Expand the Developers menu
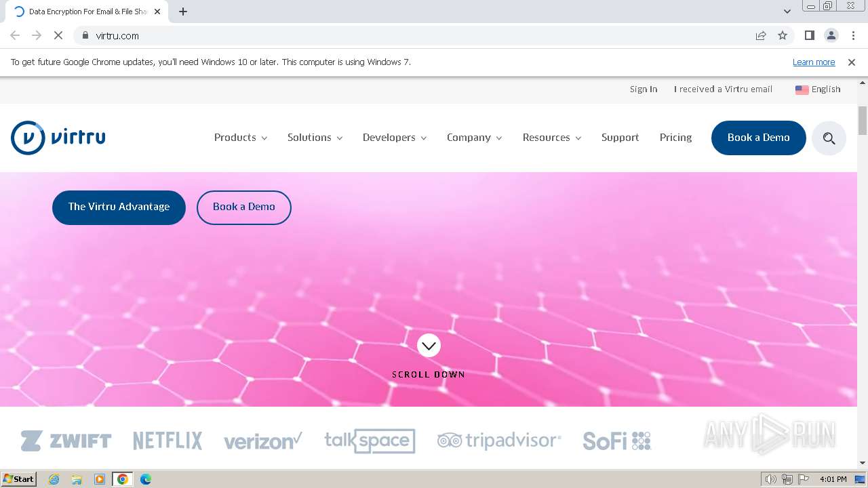Image resolution: width=868 pixels, height=488 pixels. click(395, 138)
